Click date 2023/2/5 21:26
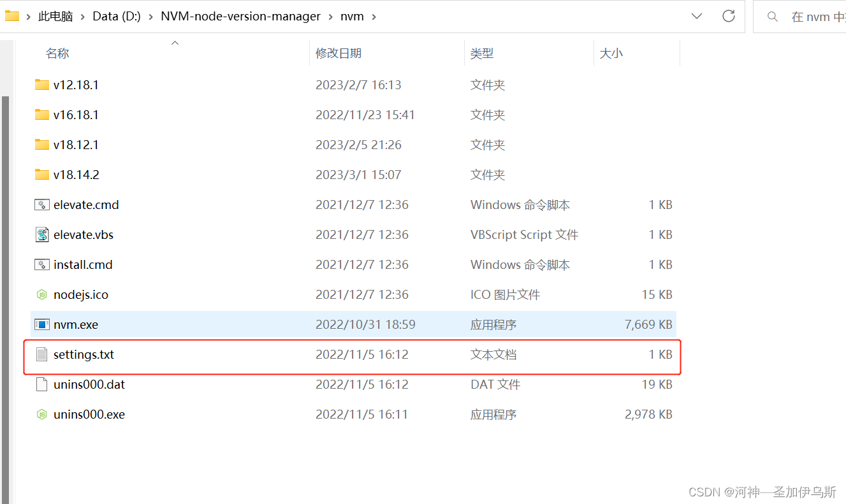Viewport: 846px width, 504px height. pyautogui.click(x=358, y=145)
